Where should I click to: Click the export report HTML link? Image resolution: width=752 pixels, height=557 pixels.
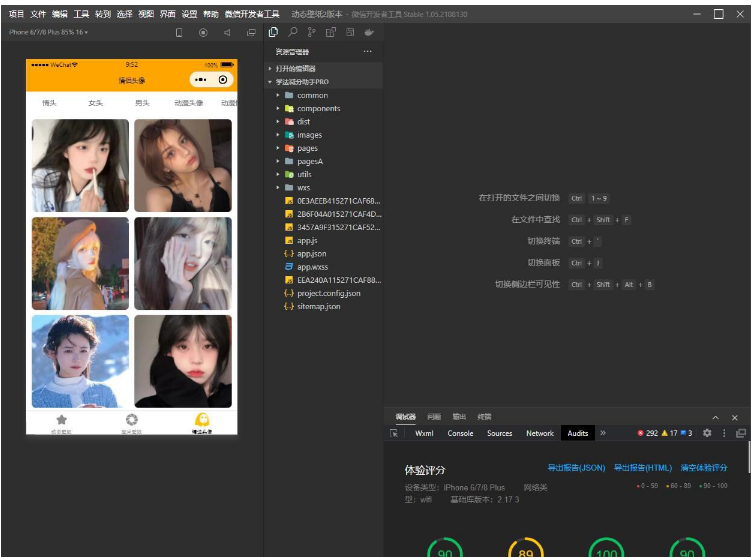(x=643, y=468)
